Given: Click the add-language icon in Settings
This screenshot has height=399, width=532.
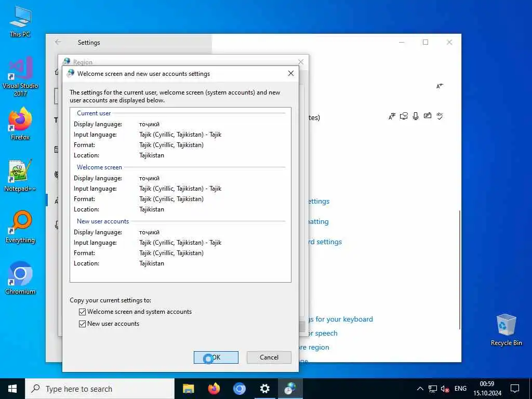Looking at the screenshot, I should pos(440,86).
